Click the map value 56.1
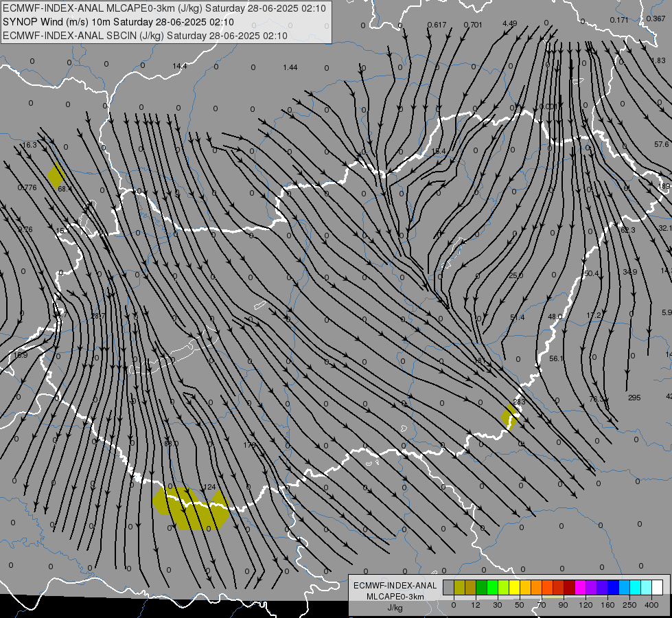Viewport: 672px width, 618px height. pyautogui.click(x=556, y=358)
